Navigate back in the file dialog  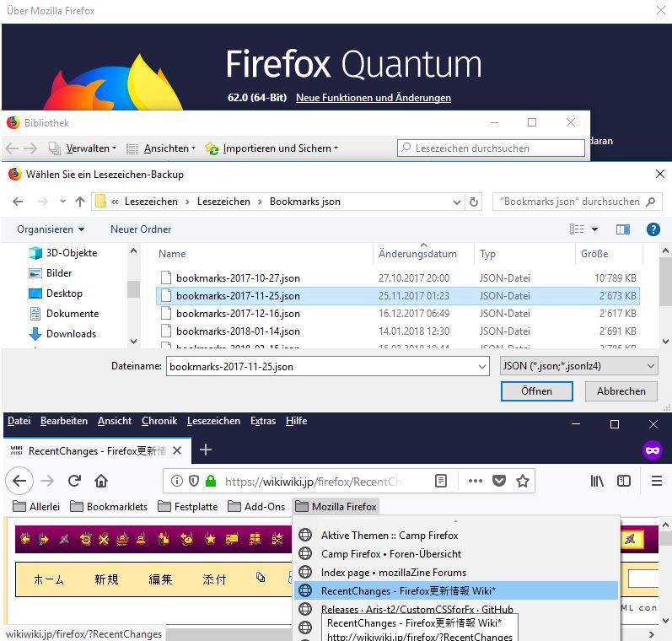pos(18,202)
